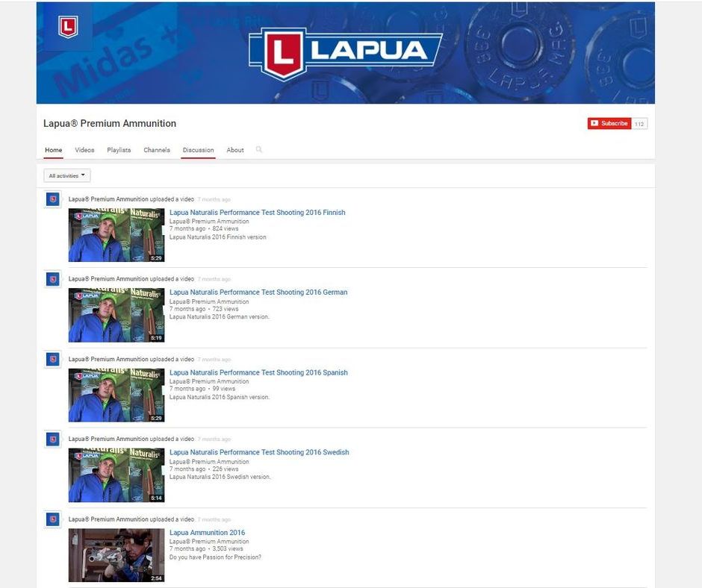Select text 'Lapua Naturalis 2016 German version.'
This screenshot has height=588, width=702.
(x=220, y=317)
